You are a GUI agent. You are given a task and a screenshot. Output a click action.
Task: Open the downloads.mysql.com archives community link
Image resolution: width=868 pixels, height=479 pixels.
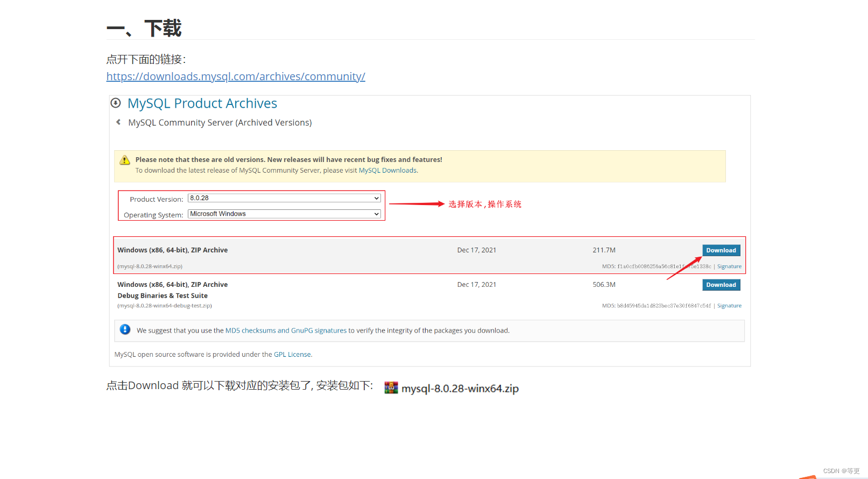pos(236,76)
